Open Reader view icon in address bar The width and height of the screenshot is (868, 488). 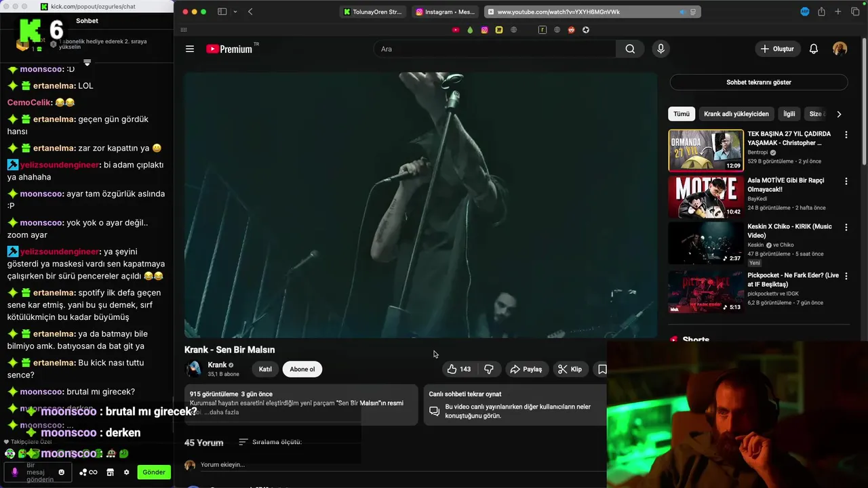pyautogui.click(x=693, y=12)
